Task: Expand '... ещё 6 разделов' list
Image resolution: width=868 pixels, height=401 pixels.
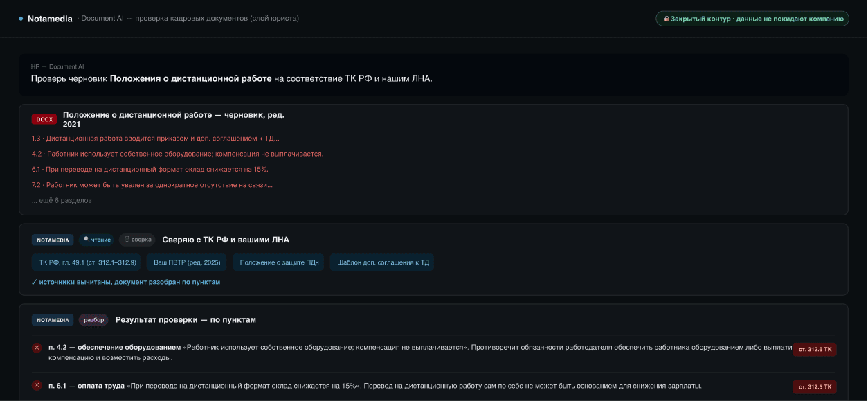Action: [x=62, y=200]
